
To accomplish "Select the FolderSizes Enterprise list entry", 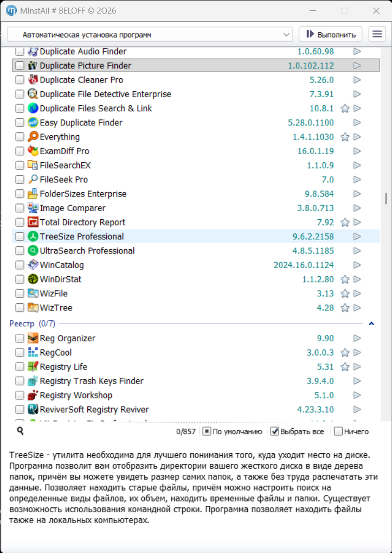I will click(x=83, y=194).
